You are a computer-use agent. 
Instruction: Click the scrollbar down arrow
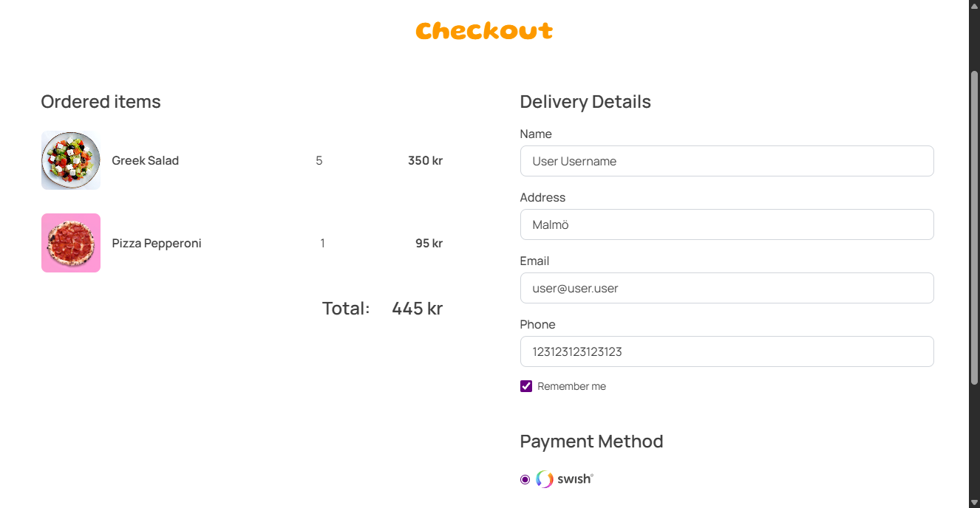974,502
